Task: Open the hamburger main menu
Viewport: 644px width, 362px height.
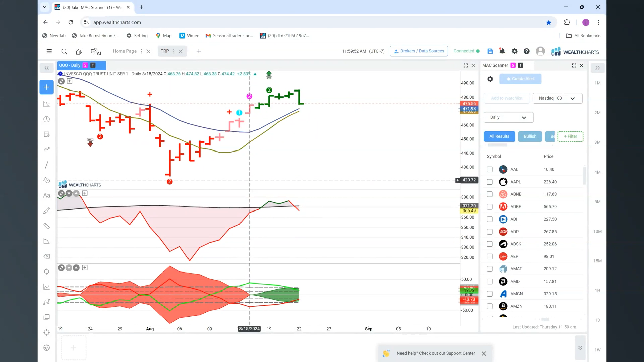Action: [49, 51]
